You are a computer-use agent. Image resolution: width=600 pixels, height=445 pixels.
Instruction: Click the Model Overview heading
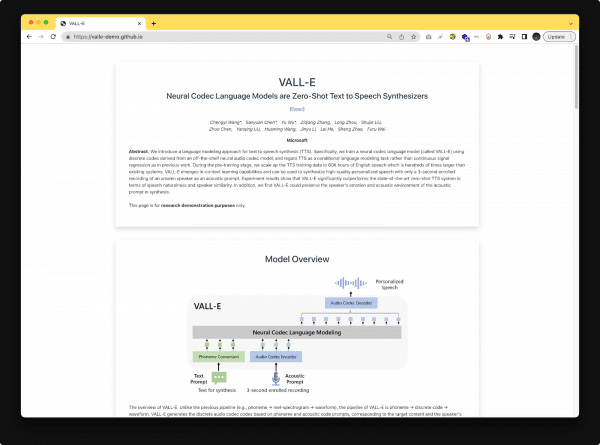(x=297, y=259)
